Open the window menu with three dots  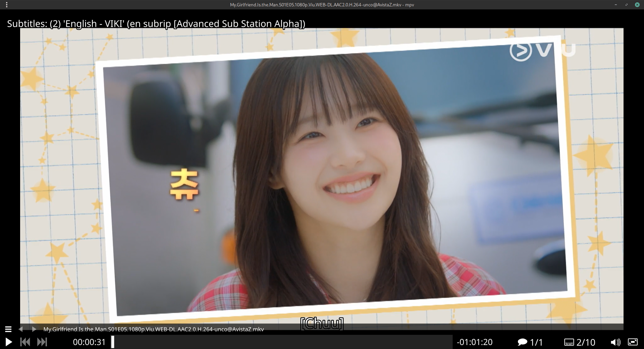coord(7,5)
